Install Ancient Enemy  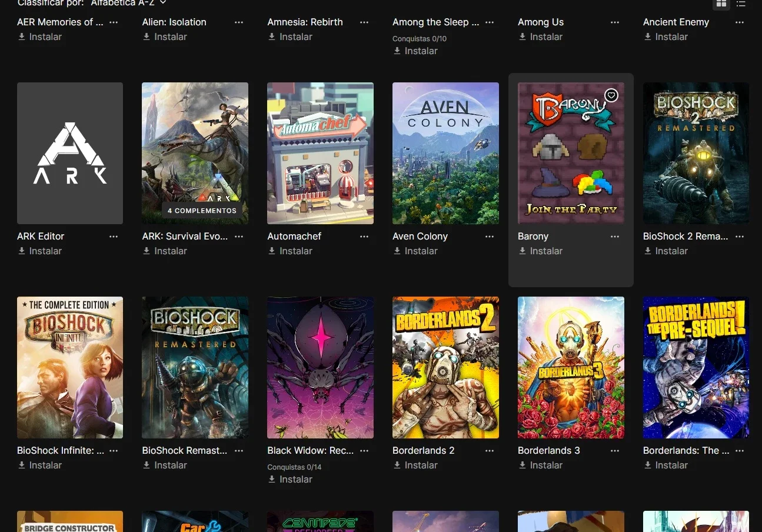click(666, 36)
